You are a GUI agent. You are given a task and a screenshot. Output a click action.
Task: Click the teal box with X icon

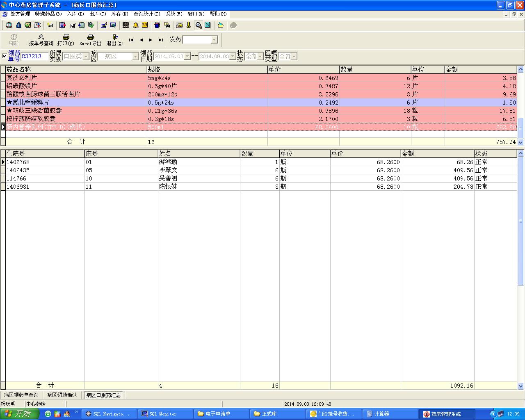coord(208,25)
